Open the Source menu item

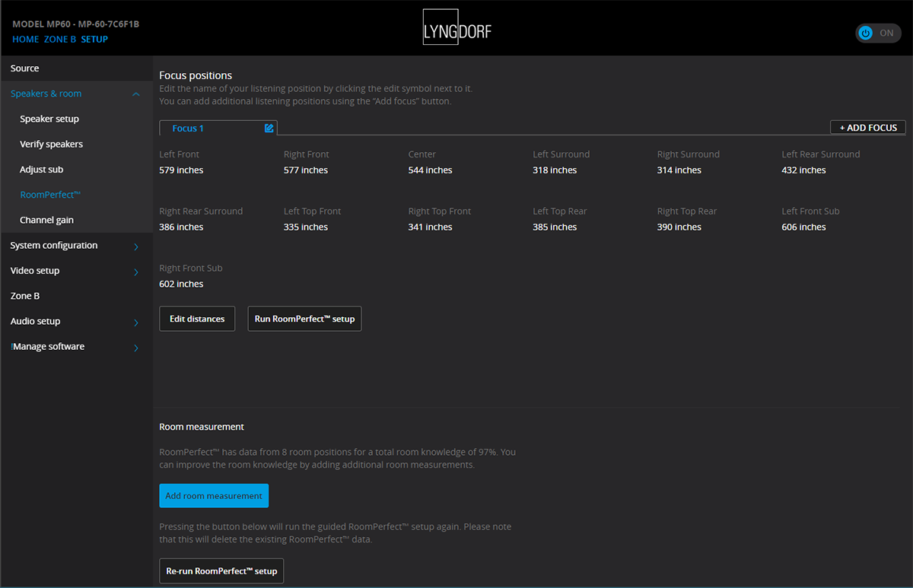(x=76, y=68)
